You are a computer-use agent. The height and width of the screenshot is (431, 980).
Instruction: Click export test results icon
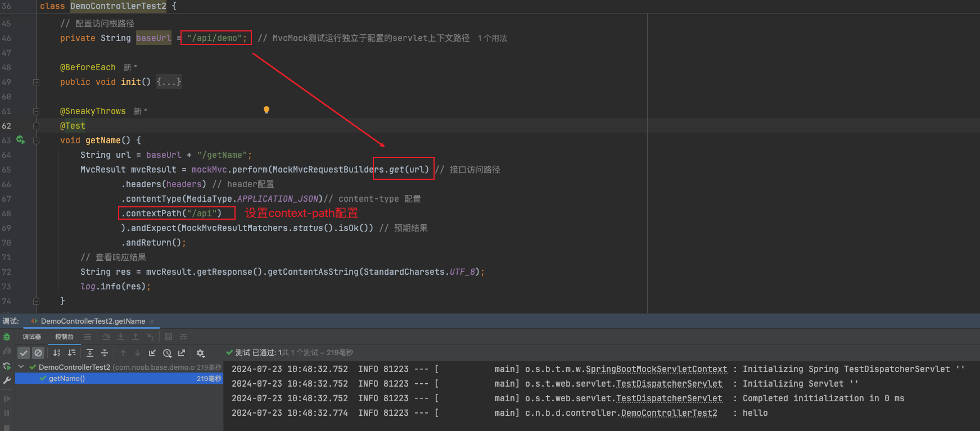(182, 353)
